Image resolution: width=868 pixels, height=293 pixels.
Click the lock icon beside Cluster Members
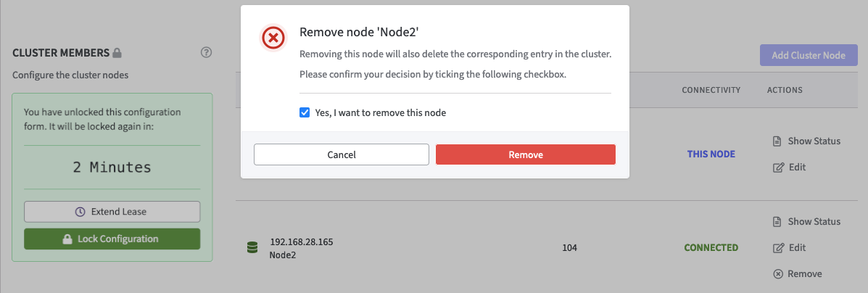tap(117, 53)
